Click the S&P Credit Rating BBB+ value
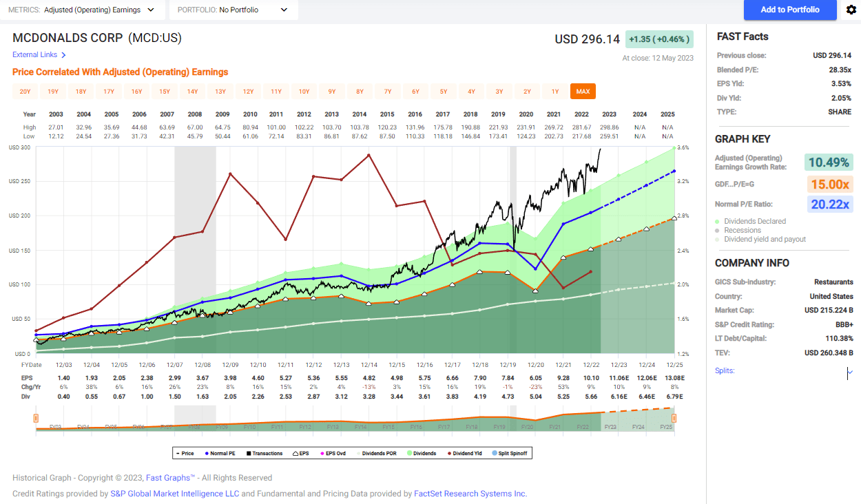861x504 pixels. click(x=843, y=324)
